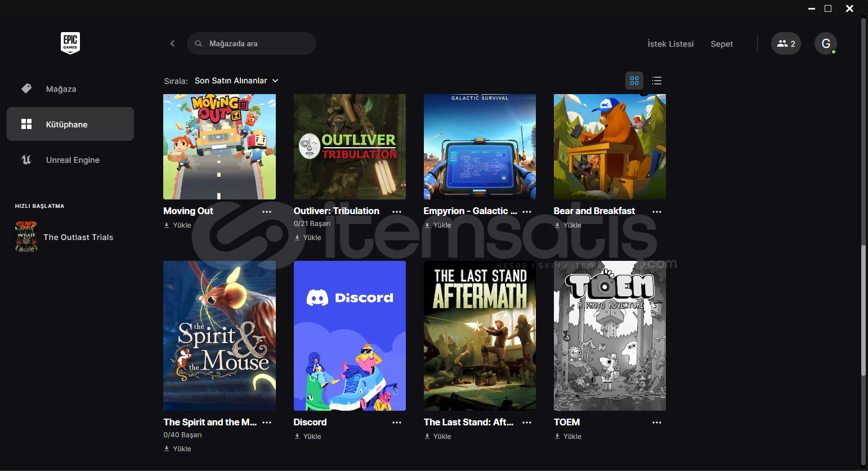Open Outliver: Tribulation options menu
The image size is (868, 471).
[x=397, y=212]
